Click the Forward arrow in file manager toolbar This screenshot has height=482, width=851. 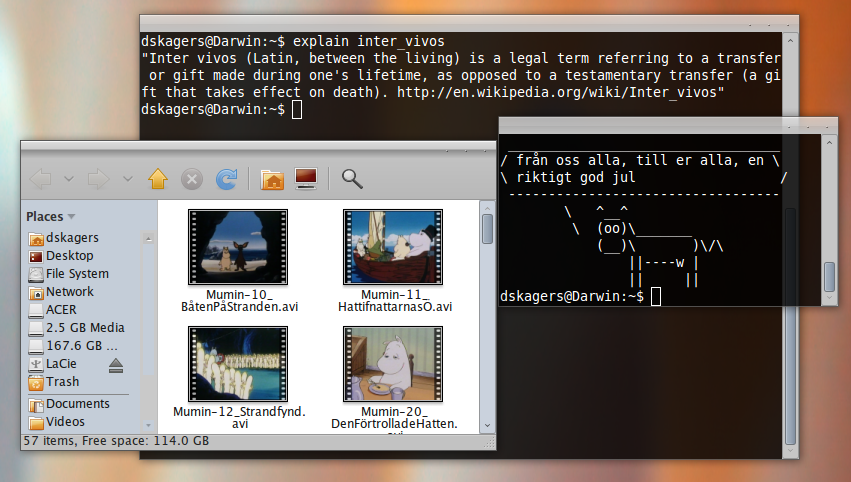pyautogui.click(x=98, y=179)
